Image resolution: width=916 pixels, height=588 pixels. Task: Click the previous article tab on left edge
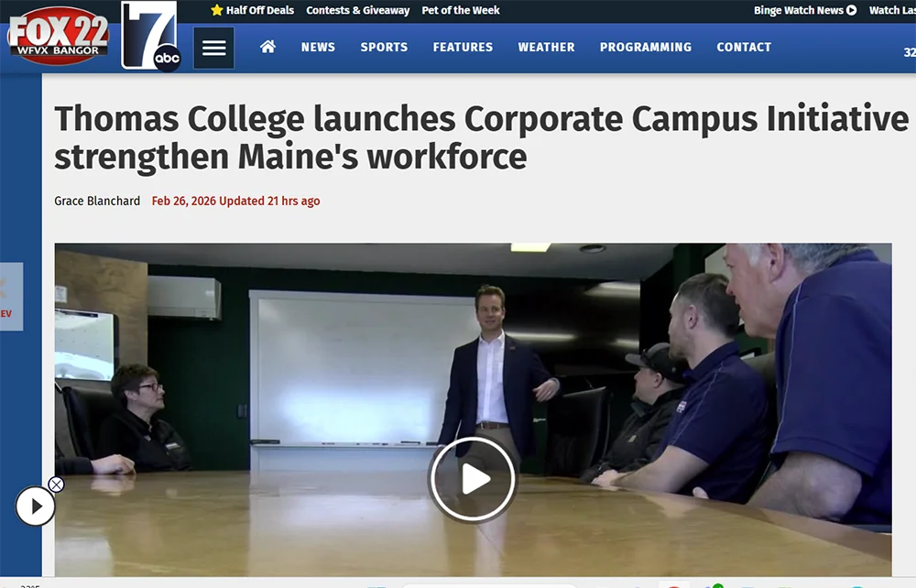coord(11,297)
